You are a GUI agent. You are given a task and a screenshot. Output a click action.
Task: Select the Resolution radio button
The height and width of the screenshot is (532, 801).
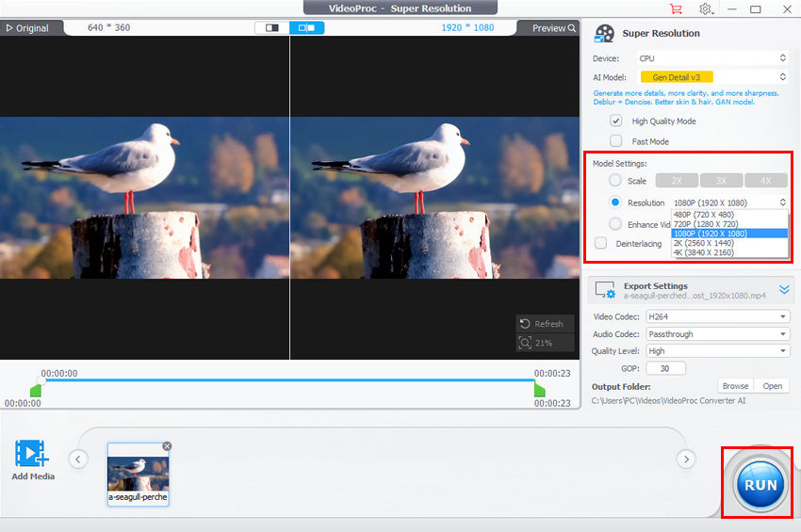click(615, 202)
